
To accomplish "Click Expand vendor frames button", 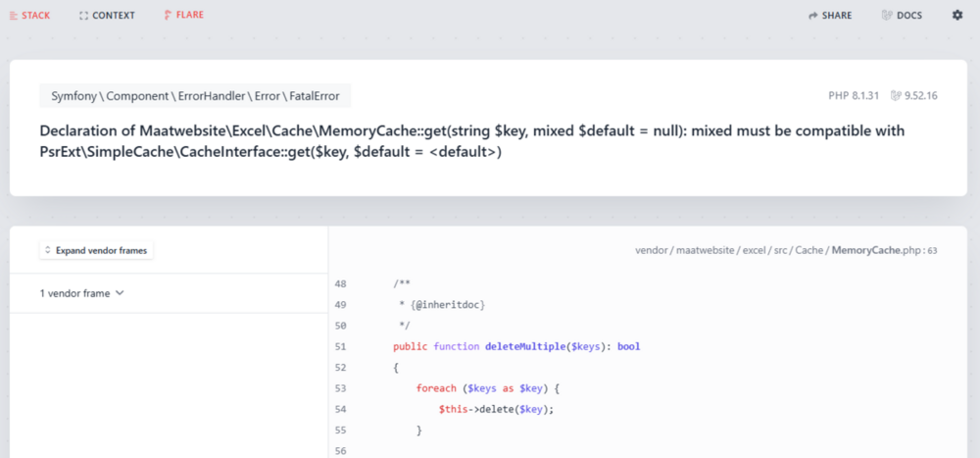I will [96, 250].
